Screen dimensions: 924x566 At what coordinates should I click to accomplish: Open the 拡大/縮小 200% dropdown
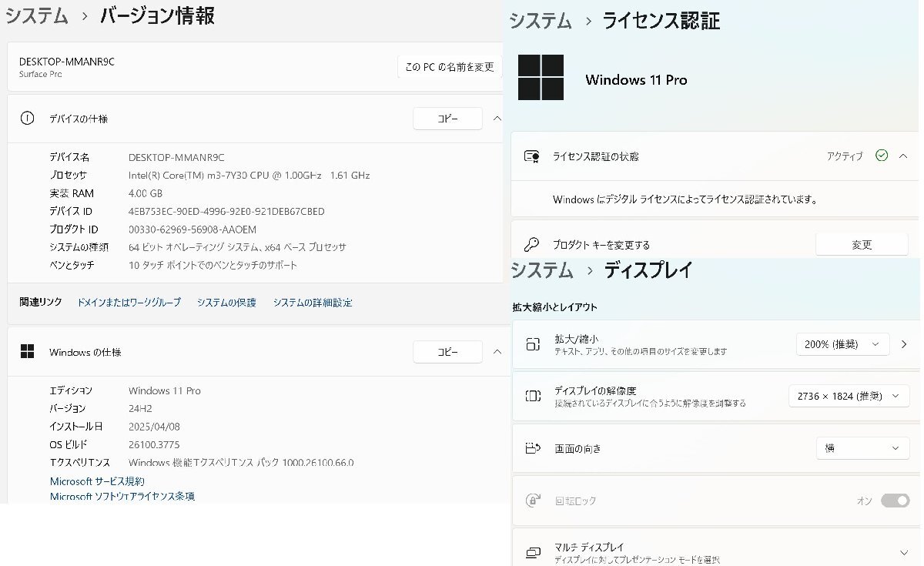click(x=842, y=344)
